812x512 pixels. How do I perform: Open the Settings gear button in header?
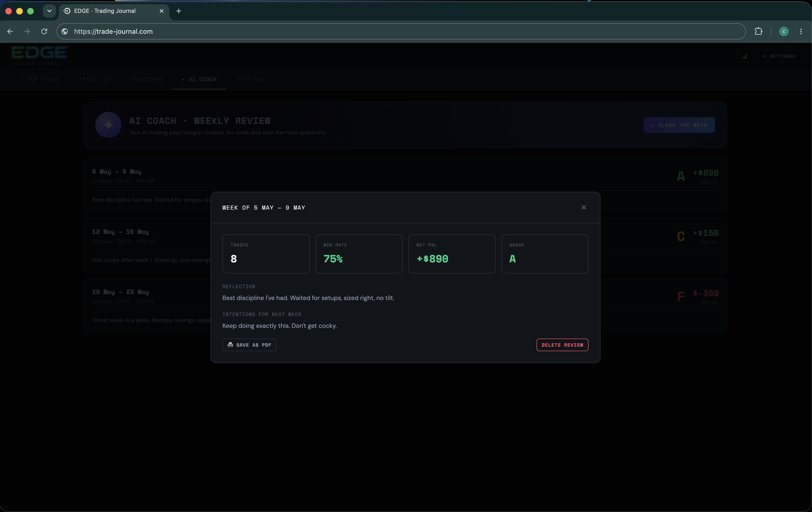click(779, 56)
